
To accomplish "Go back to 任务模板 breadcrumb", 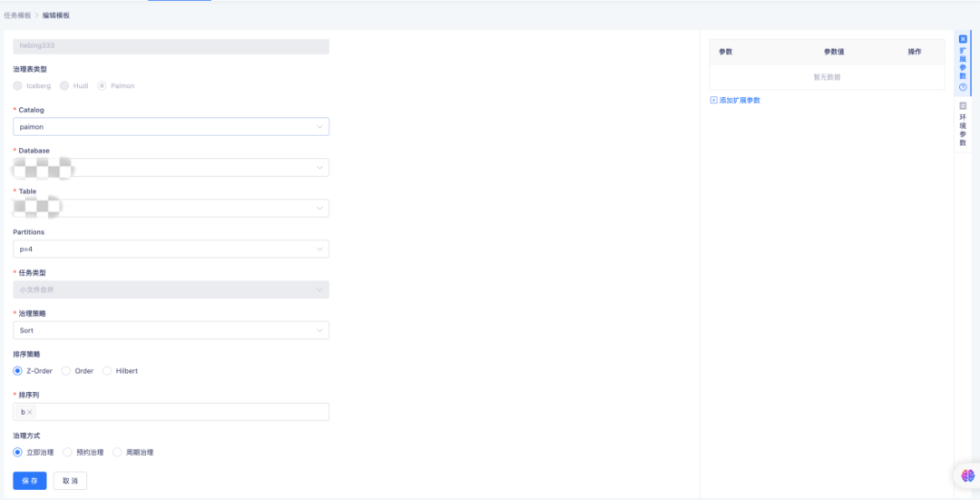I will tap(17, 15).
